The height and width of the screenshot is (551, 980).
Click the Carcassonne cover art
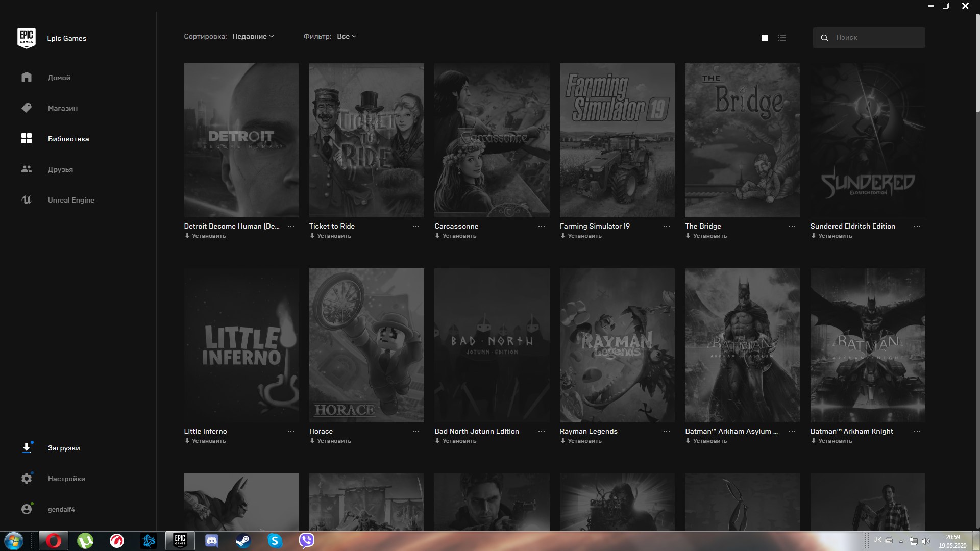492,140
